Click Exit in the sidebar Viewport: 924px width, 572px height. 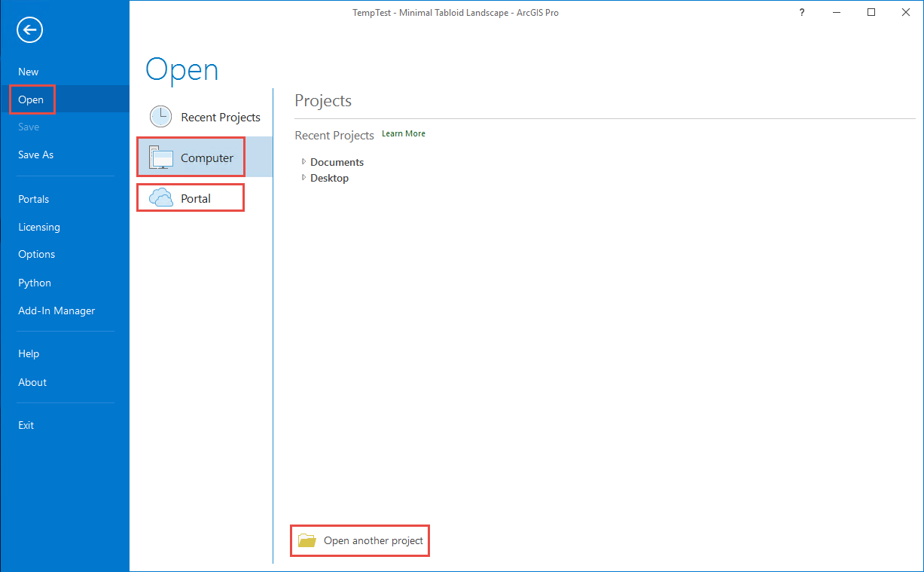tap(26, 425)
